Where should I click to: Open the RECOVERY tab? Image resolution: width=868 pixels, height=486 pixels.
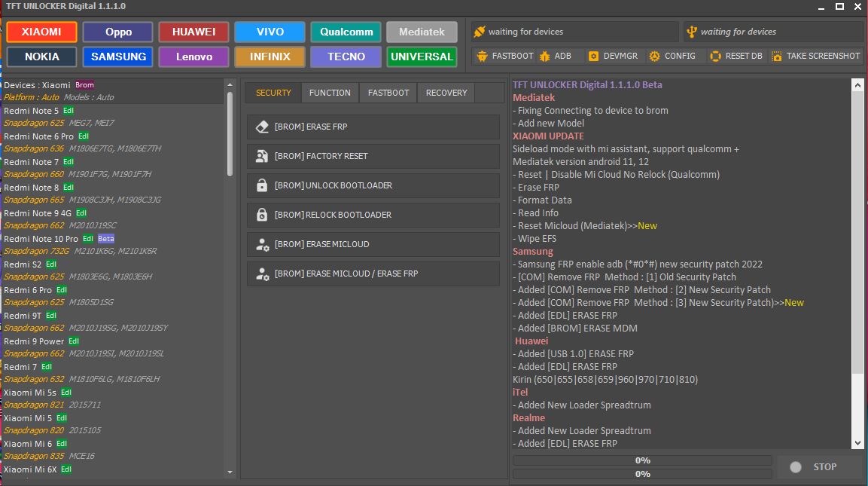point(446,93)
